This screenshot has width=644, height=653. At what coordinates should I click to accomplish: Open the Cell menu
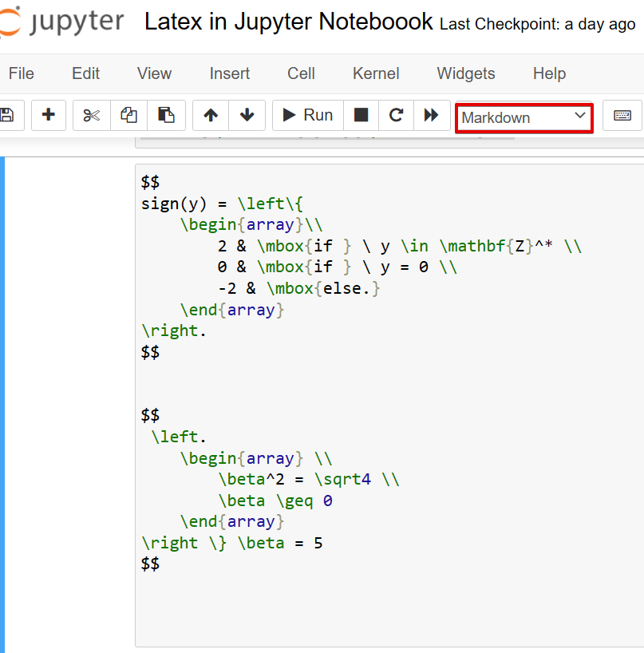coord(301,73)
